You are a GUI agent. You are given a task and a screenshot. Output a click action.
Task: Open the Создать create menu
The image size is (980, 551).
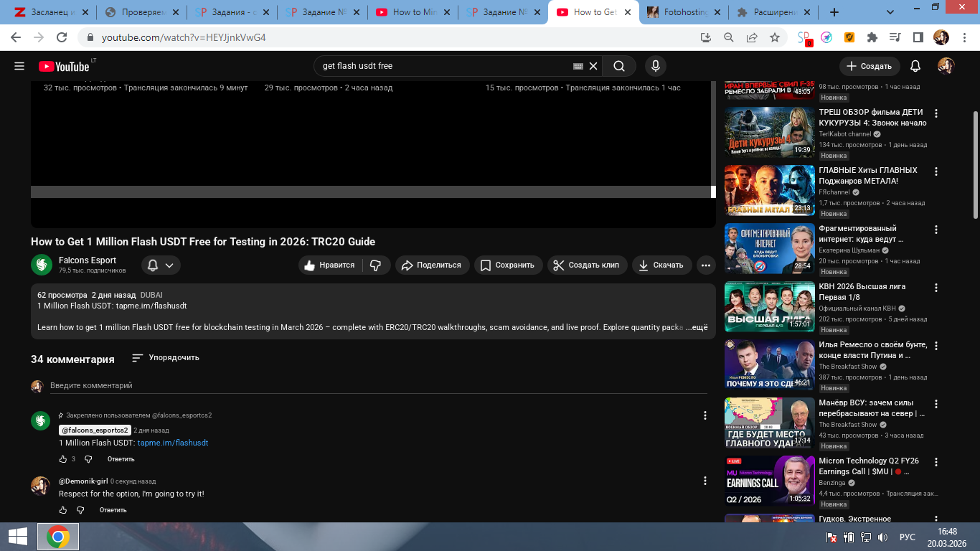pyautogui.click(x=870, y=66)
